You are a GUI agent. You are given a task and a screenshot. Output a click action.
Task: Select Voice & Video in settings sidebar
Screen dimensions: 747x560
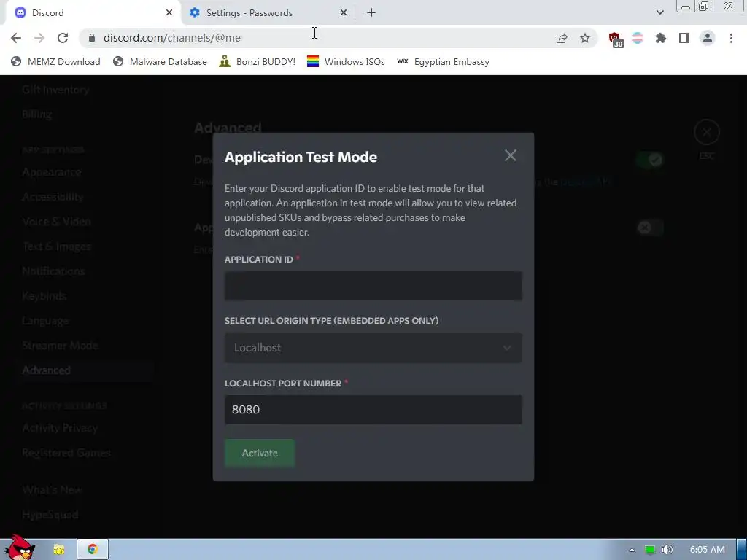pos(56,222)
